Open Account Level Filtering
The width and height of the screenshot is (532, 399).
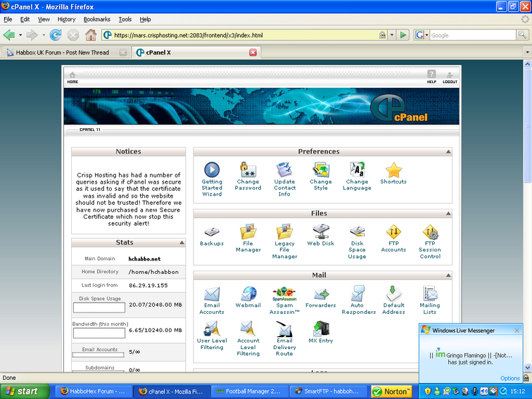pos(248,338)
